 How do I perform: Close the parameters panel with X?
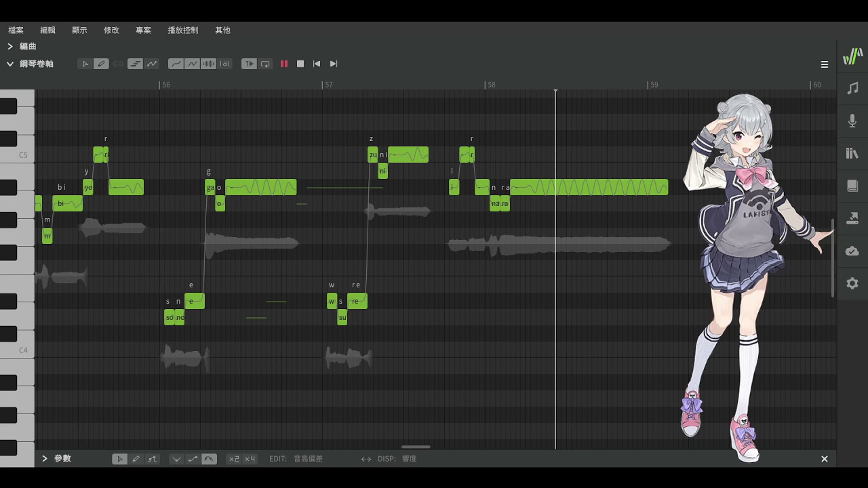[825, 459]
